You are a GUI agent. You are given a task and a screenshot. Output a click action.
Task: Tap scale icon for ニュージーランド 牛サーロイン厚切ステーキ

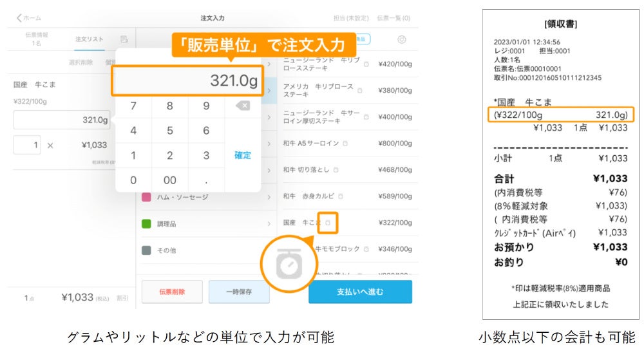pos(366,117)
